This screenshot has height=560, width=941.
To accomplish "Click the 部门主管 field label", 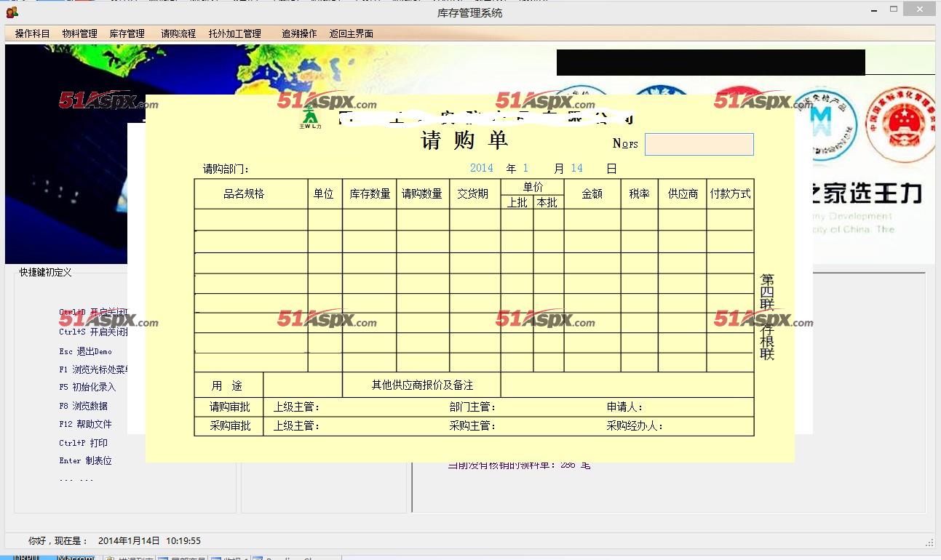I will [x=472, y=407].
